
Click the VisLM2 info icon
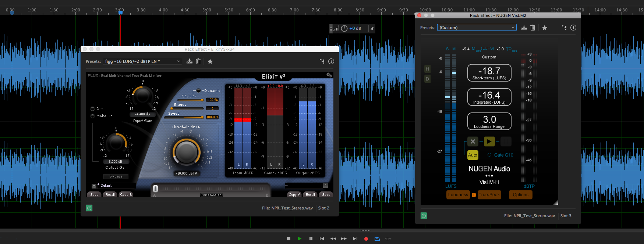coord(573,28)
